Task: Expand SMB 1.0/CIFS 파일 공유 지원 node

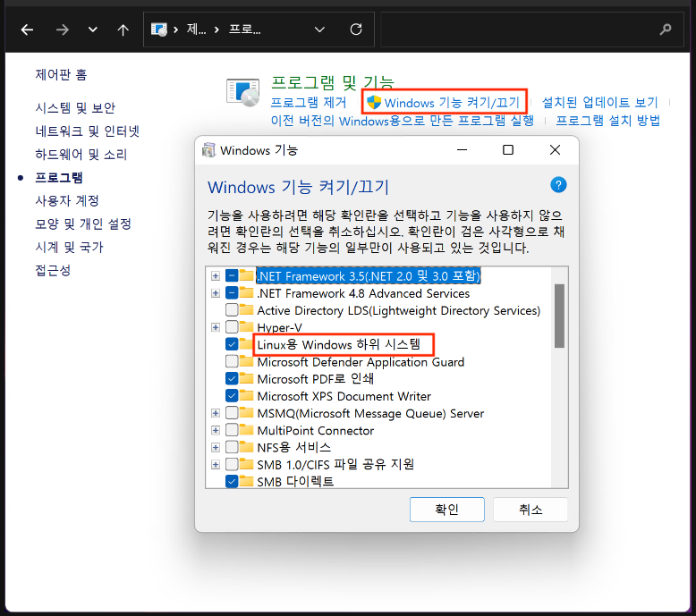Action: click(x=216, y=464)
